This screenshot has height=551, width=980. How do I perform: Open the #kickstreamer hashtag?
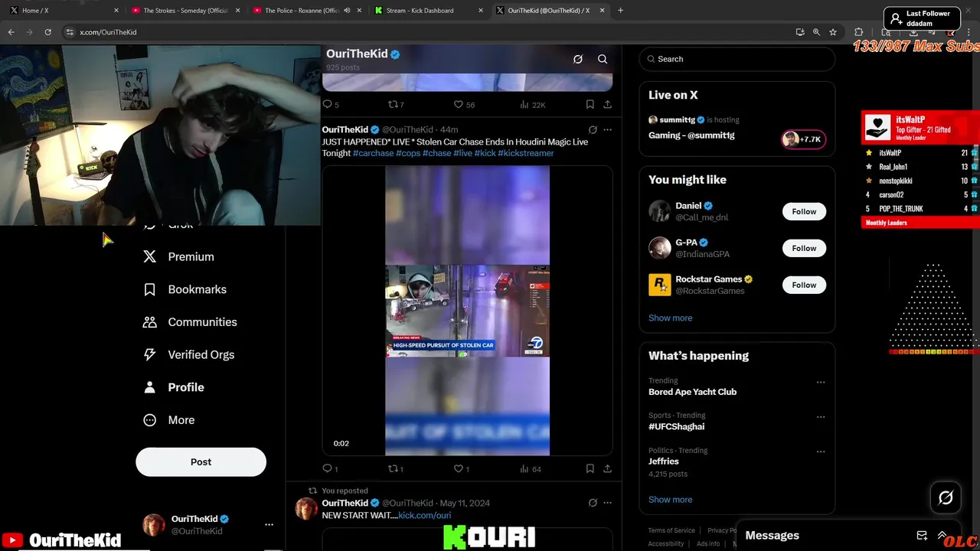coord(526,153)
